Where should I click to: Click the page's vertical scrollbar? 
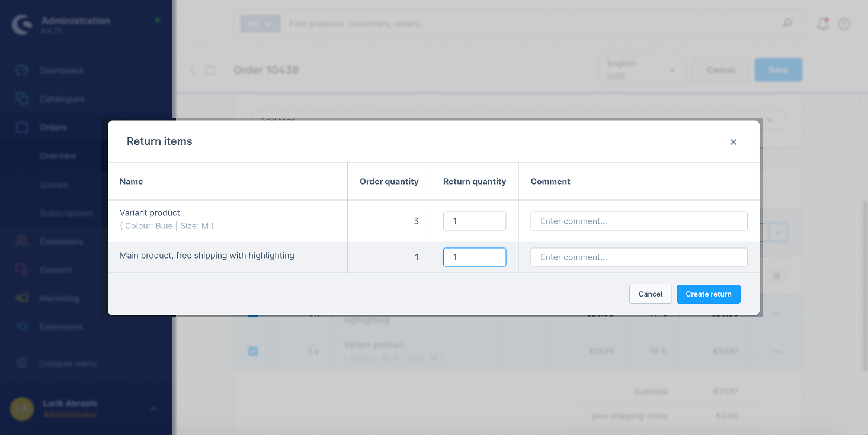pos(864,284)
